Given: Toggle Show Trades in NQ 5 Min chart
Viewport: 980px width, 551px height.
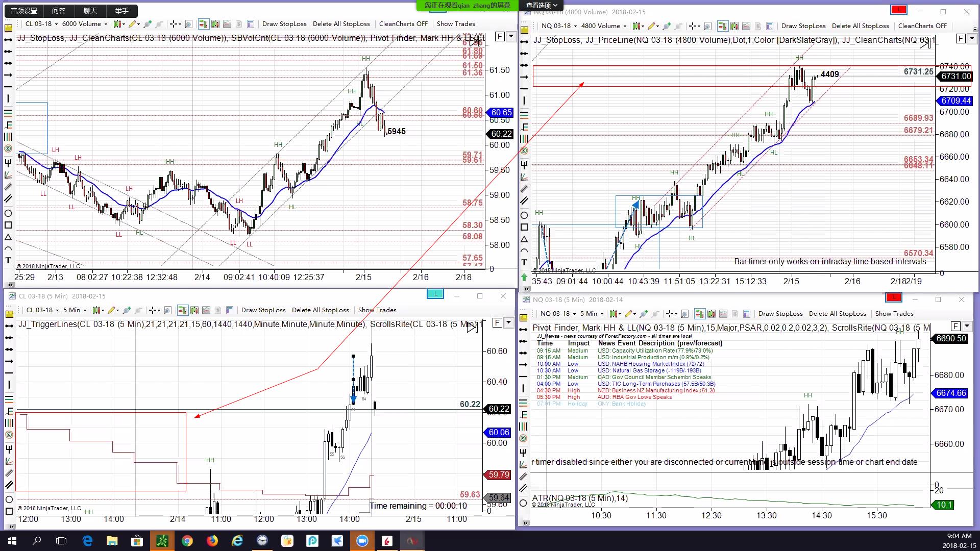Looking at the screenshot, I should click(894, 314).
